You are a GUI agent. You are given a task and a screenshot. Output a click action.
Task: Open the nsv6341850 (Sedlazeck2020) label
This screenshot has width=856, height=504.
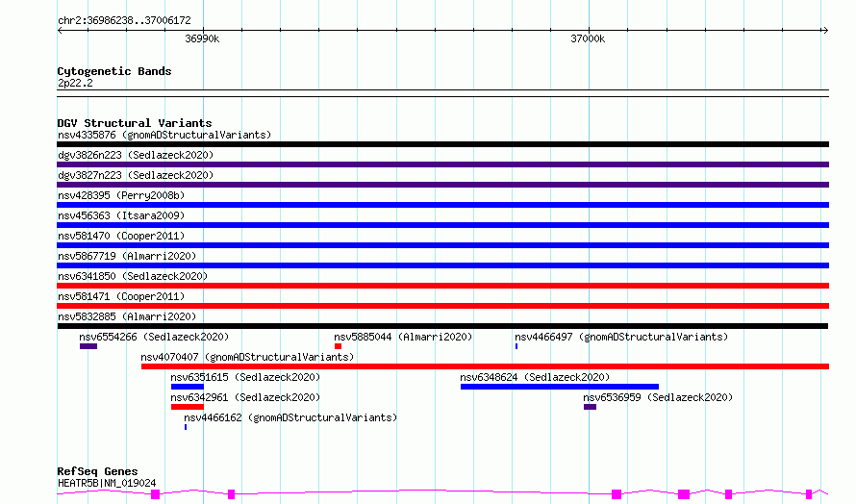tap(133, 276)
